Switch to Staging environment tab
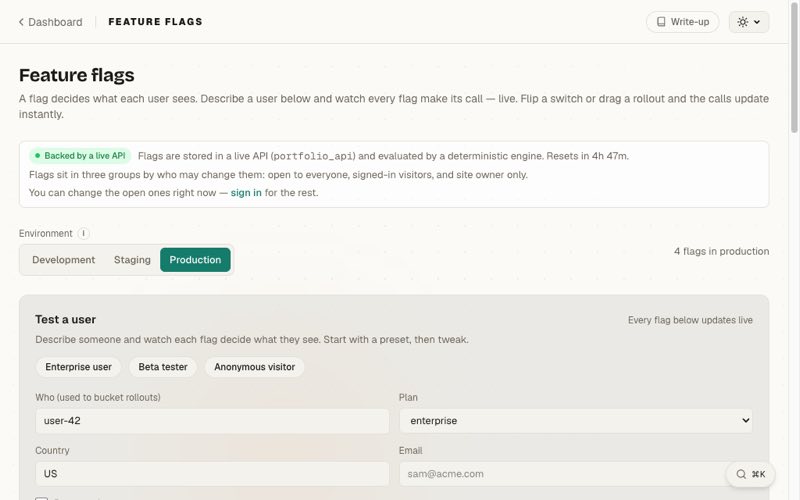Screen dimensions: 800x500 (132, 260)
